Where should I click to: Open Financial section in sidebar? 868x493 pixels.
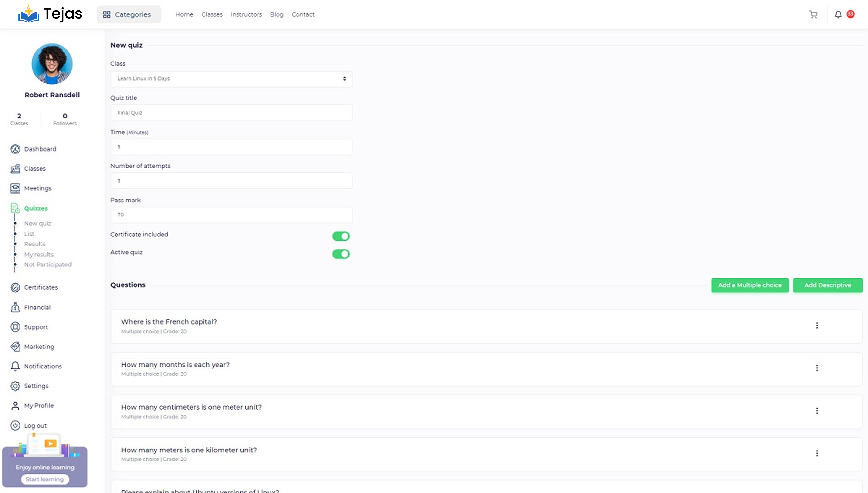pyautogui.click(x=37, y=307)
